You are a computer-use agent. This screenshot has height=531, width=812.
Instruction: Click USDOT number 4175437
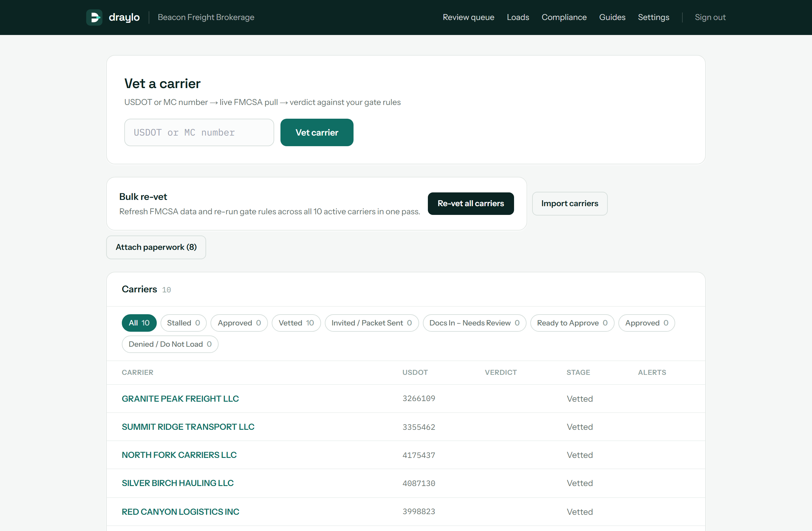(x=418, y=455)
